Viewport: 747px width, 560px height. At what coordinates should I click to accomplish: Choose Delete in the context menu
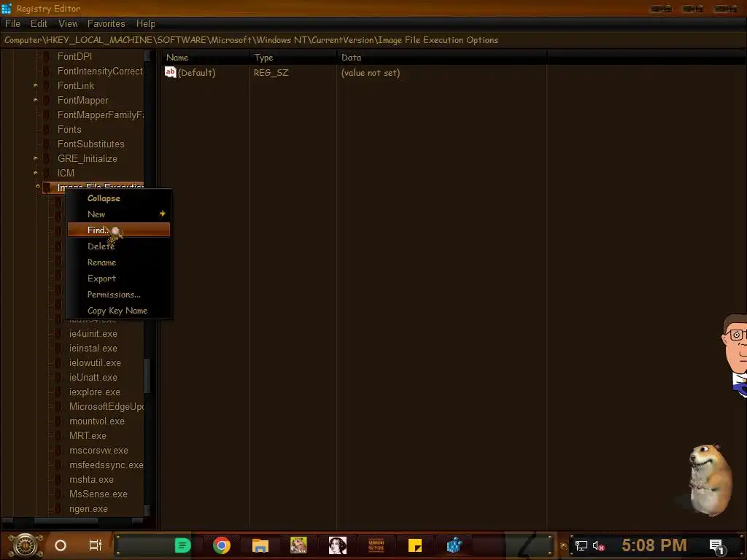[119, 246]
